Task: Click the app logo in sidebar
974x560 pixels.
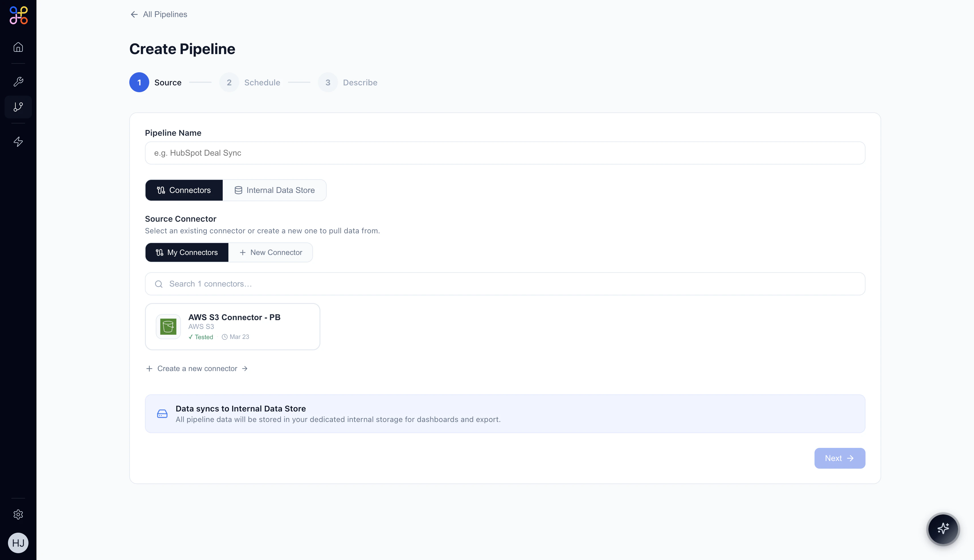Action: pos(19,15)
